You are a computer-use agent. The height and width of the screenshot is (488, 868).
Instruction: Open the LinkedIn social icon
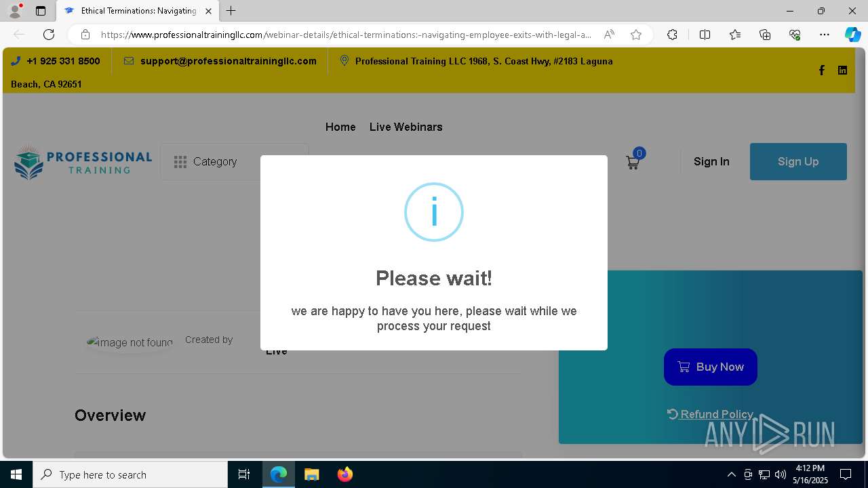tap(842, 70)
